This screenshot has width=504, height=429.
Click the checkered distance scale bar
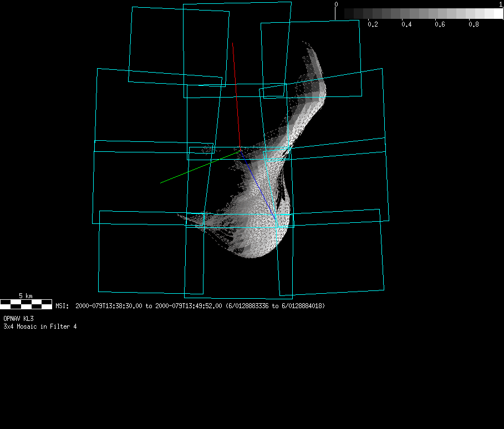click(x=26, y=304)
